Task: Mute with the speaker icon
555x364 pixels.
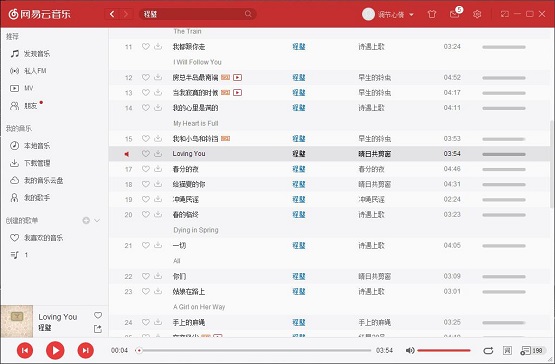Action: click(410, 351)
